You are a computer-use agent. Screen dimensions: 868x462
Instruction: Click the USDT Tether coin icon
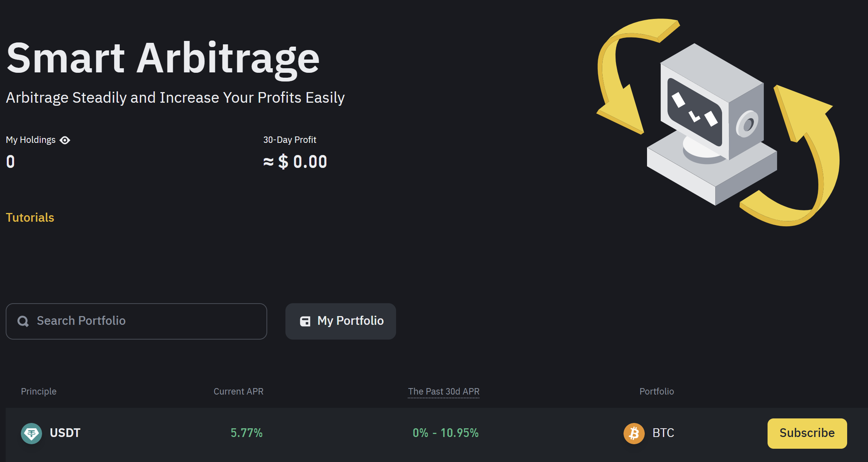[31, 433]
